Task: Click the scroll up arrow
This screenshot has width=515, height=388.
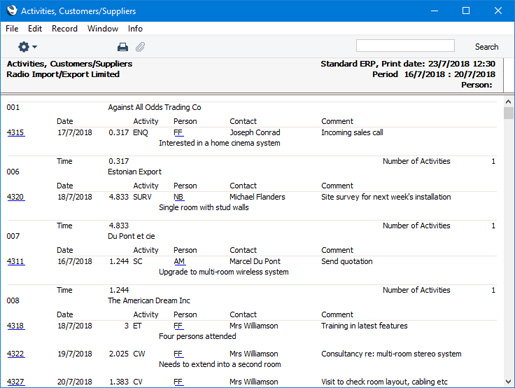Action: [508, 101]
